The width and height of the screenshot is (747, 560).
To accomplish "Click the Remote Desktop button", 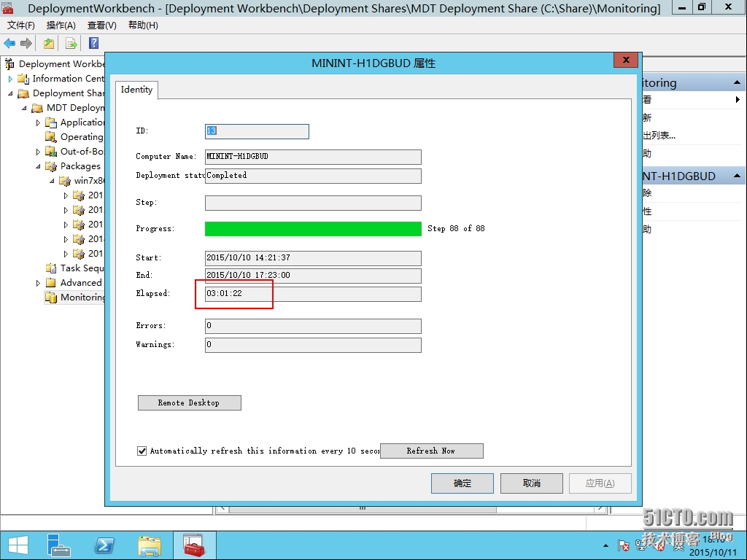I will pyautogui.click(x=190, y=402).
